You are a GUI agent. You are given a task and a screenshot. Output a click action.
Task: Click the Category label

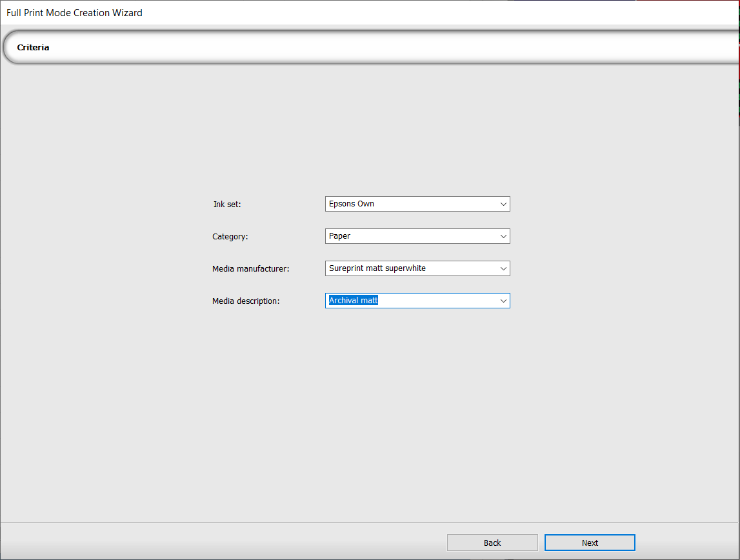230,236
